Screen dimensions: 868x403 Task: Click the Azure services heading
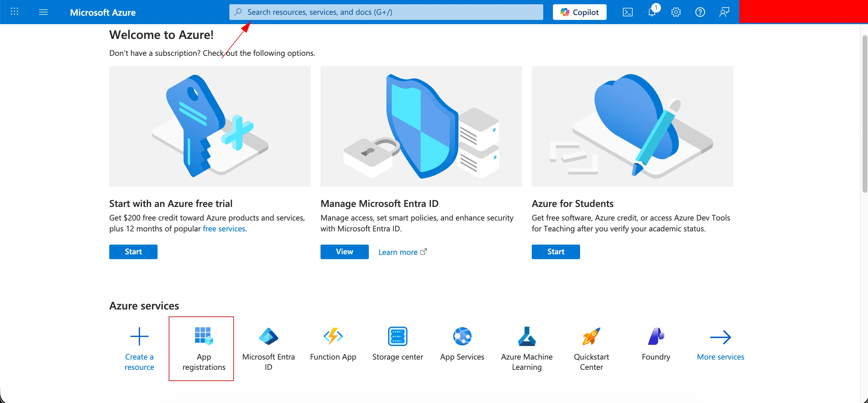tap(144, 306)
